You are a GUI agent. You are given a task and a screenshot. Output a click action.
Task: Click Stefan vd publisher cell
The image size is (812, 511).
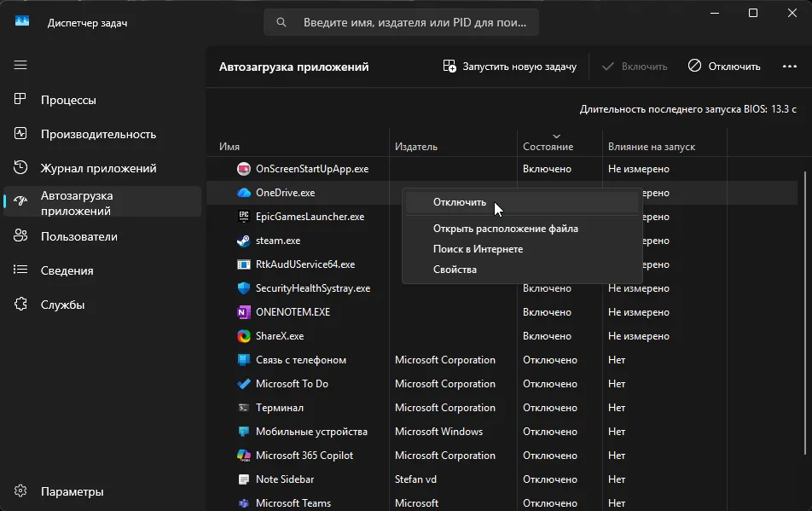click(x=415, y=479)
